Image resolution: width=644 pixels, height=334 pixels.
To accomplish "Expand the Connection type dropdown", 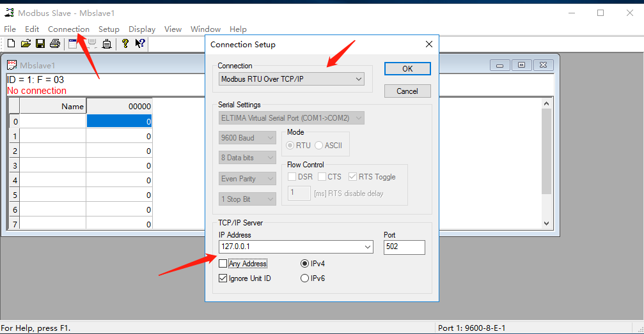I will click(x=358, y=79).
